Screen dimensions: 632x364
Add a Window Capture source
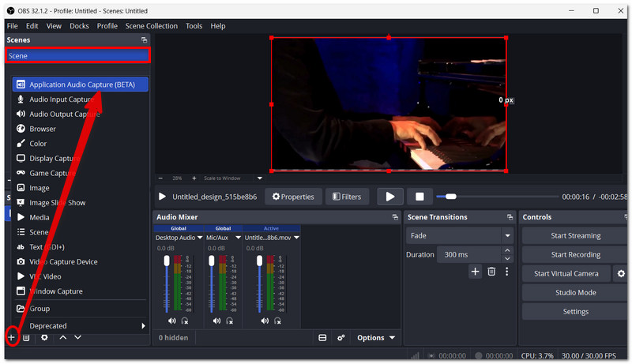pyautogui.click(x=81, y=291)
